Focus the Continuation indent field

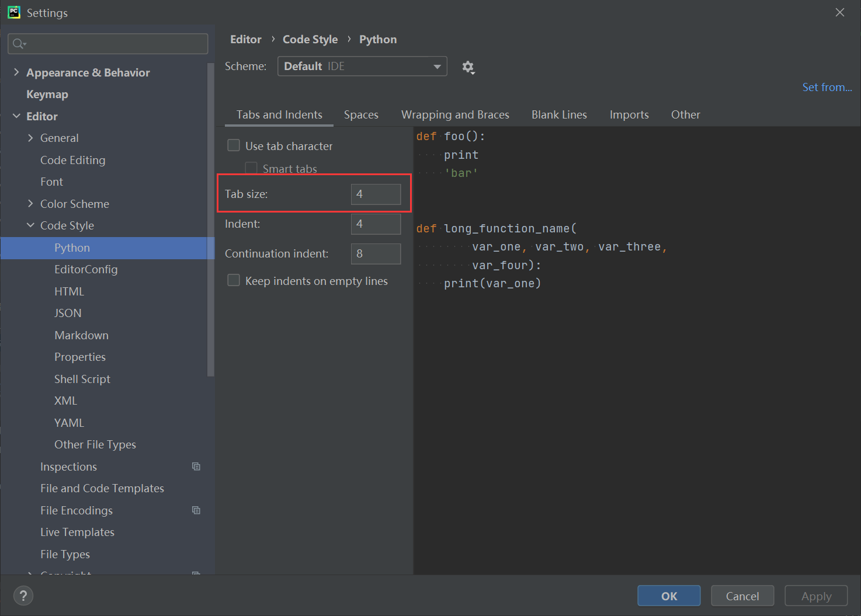click(x=376, y=253)
